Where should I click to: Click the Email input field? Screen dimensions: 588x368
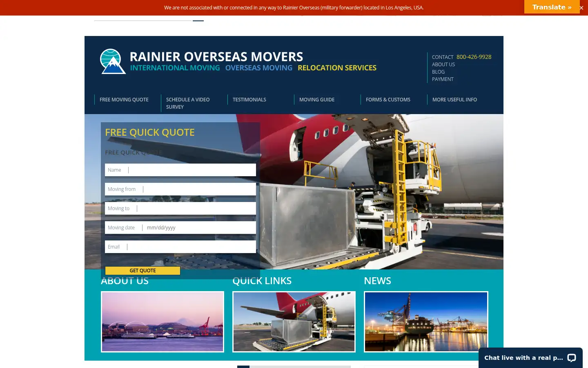[x=180, y=247]
